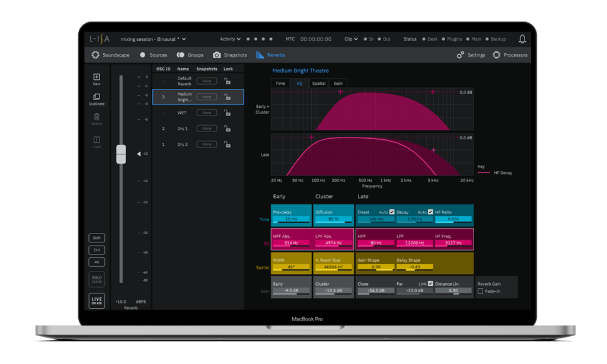Open Snapshots dropdown for Dry 1
The height and width of the screenshot is (364, 607).
[x=207, y=129]
